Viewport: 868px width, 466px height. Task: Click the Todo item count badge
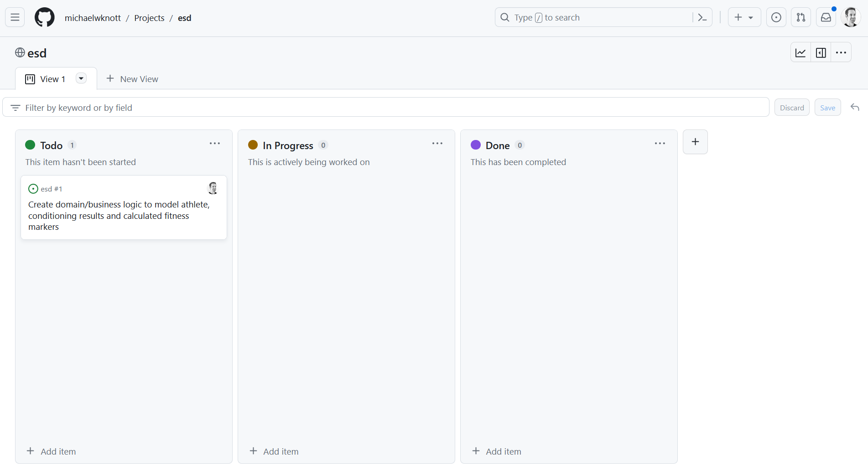(x=72, y=145)
